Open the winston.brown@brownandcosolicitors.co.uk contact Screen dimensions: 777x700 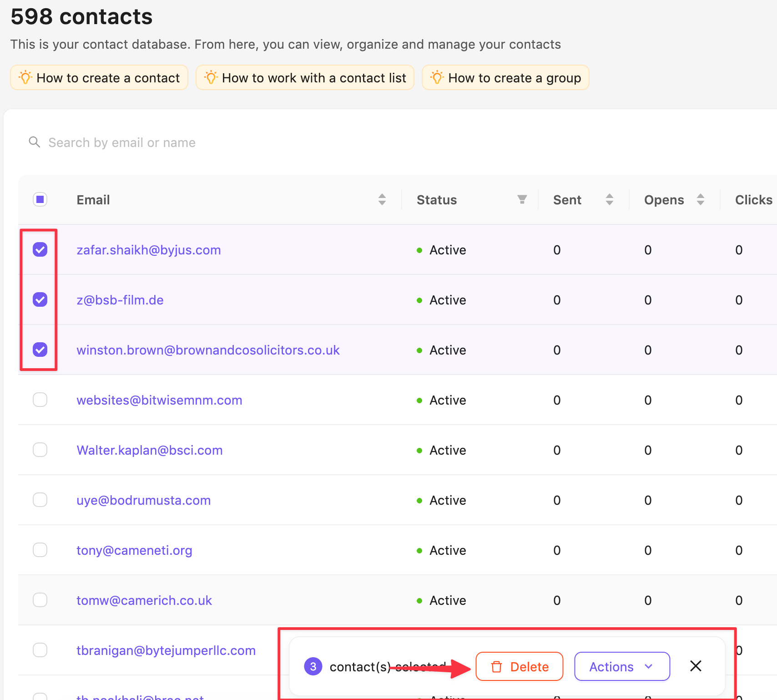tap(208, 350)
